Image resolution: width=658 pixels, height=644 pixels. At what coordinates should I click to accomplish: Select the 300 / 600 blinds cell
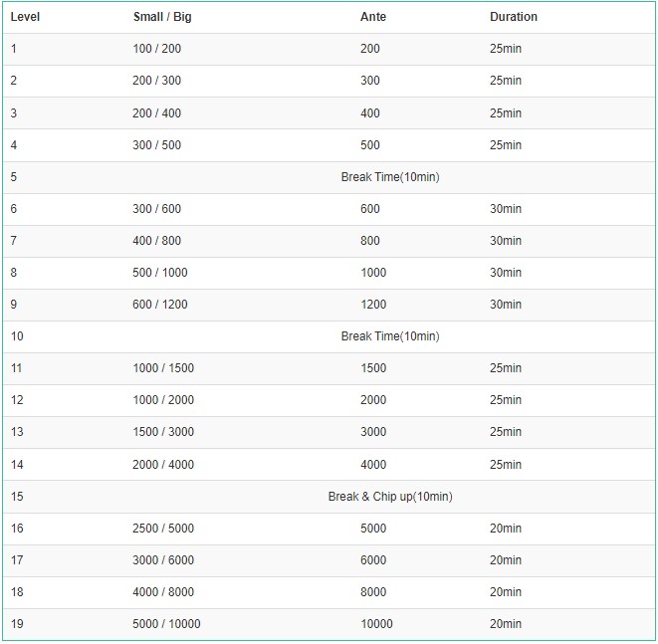(x=157, y=209)
